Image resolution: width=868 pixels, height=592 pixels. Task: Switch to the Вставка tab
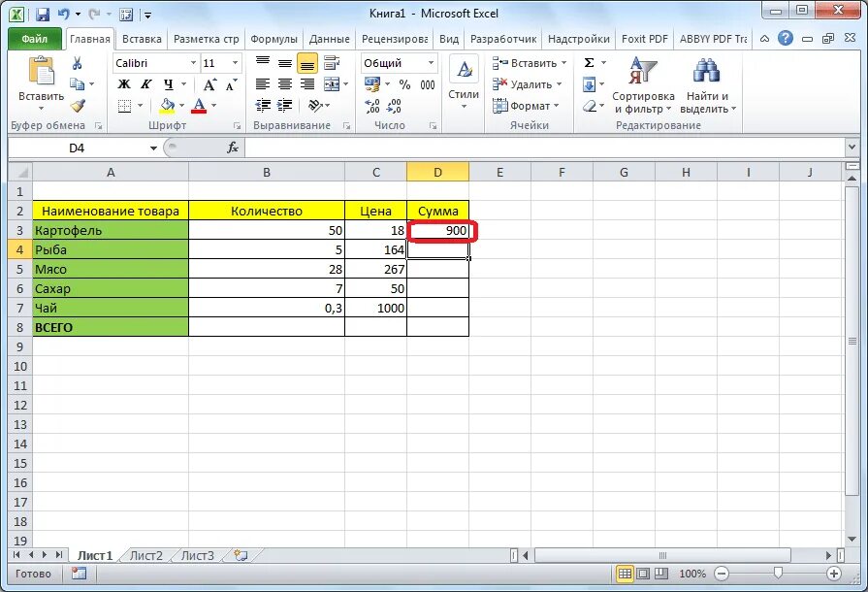click(142, 39)
